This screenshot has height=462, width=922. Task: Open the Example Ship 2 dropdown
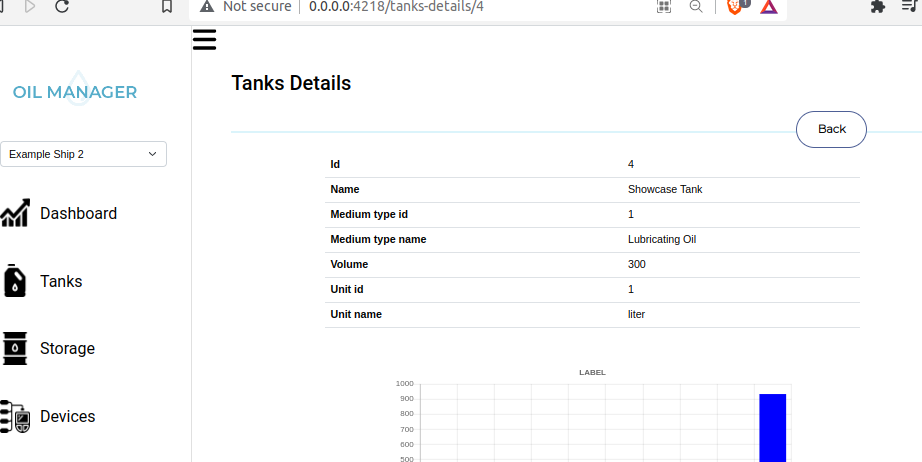[83, 154]
